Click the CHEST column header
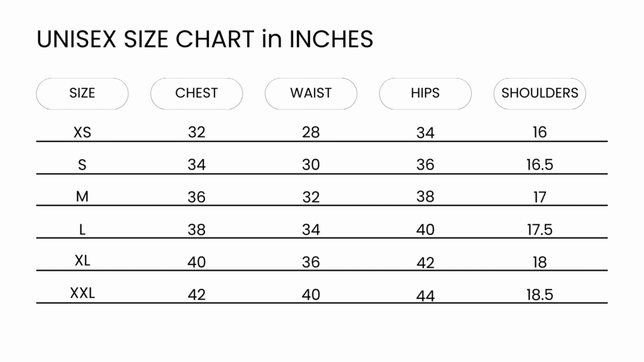This screenshot has width=644, height=362. coord(196,94)
